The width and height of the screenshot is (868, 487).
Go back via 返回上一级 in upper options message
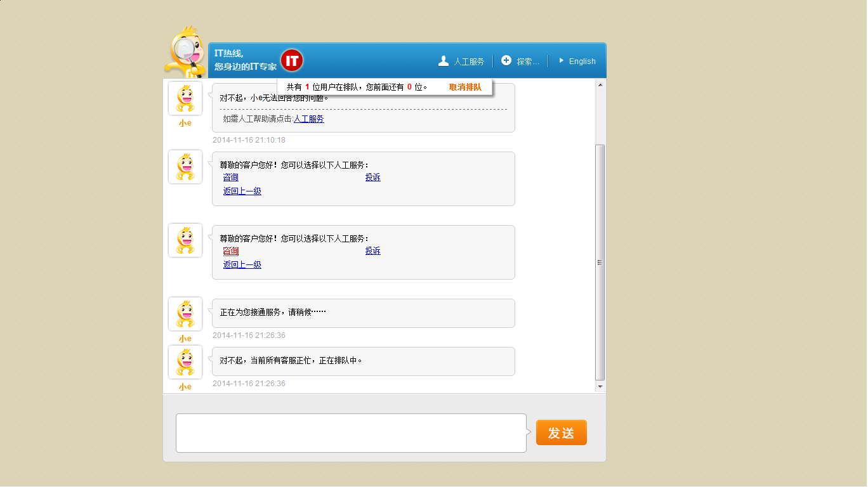point(242,192)
